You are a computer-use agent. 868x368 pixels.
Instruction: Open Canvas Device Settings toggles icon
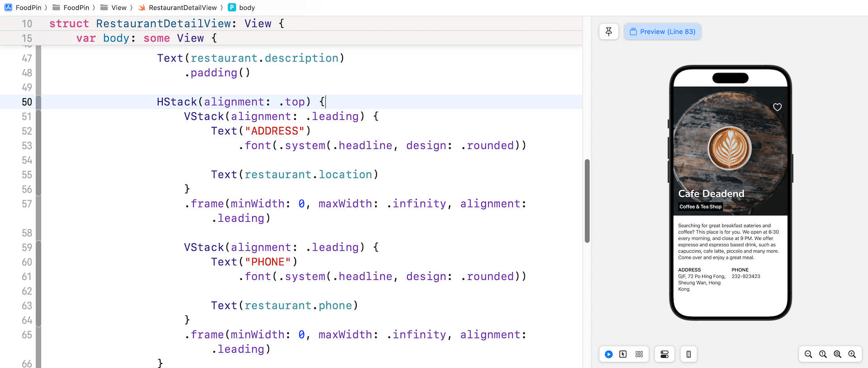(x=664, y=354)
